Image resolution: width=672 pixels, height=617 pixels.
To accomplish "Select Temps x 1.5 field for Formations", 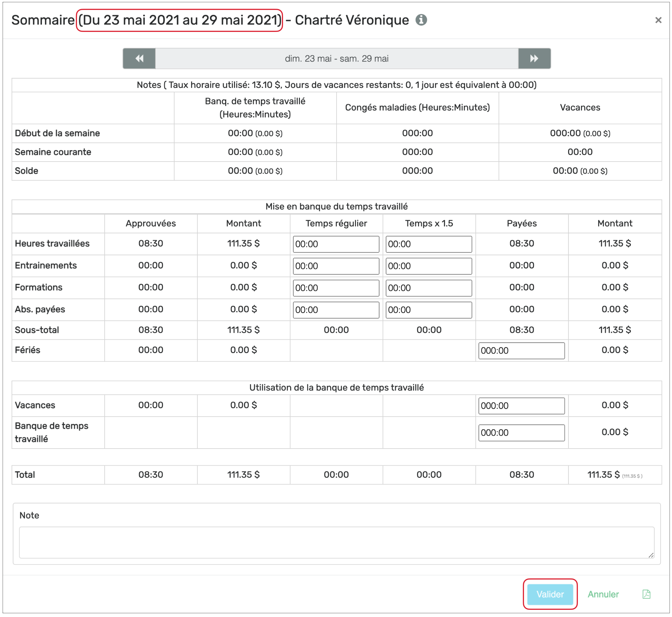I will [429, 288].
